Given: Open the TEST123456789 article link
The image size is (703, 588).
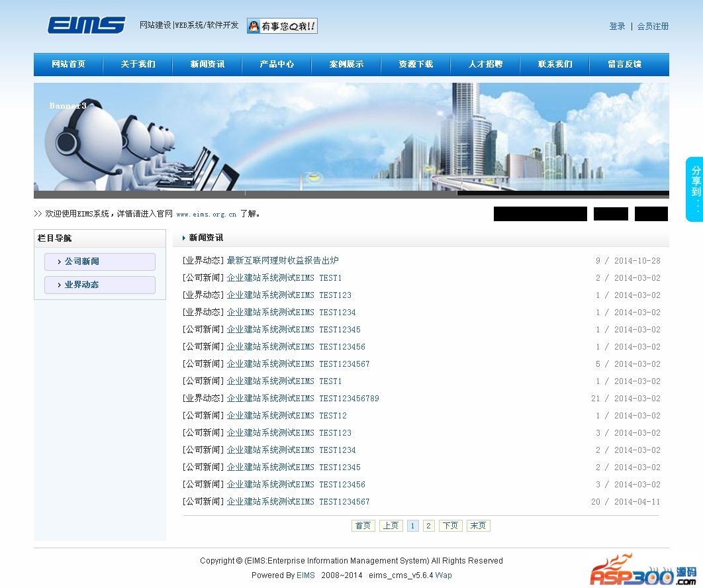Looking at the screenshot, I should pos(303,398).
